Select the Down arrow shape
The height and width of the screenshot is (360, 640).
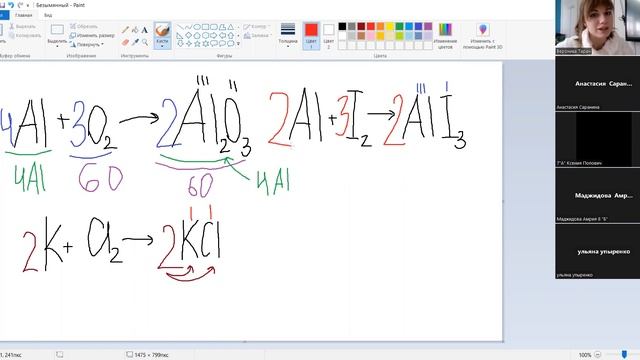pos(180,44)
